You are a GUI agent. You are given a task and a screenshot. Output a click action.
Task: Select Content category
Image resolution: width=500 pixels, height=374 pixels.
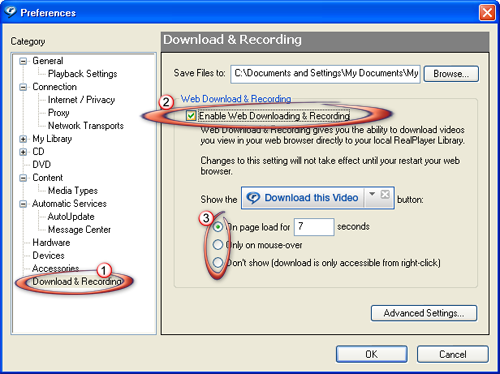[x=48, y=178]
